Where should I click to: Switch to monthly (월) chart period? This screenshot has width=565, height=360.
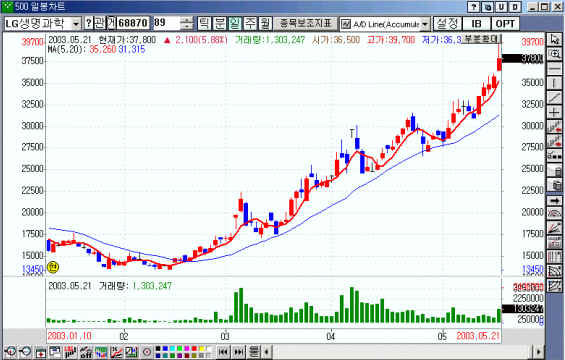click(265, 23)
